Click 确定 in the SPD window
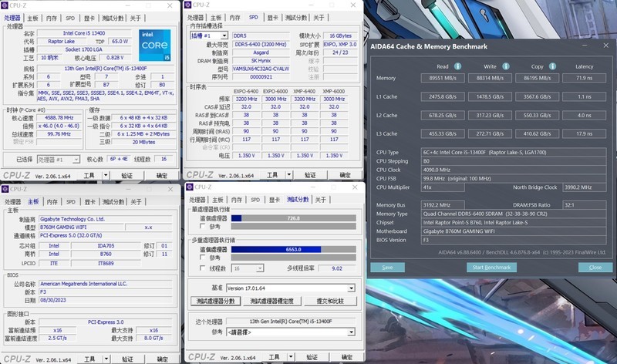Image resolution: width=617 pixels, height=364 pixels. [x=345, y=175]
